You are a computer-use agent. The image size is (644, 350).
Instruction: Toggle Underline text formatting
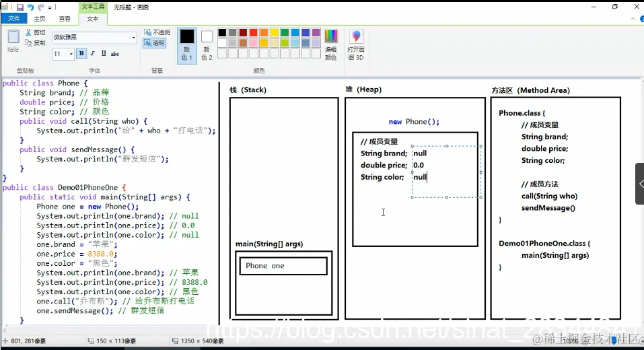(x=104, y=53)
